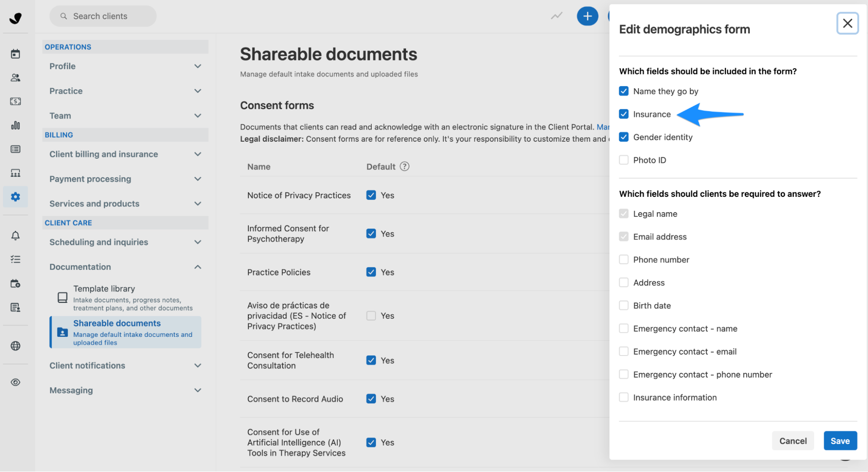Open the billing dollar icon in the sidebar
The height and width of the screenshot is (472, 868).
(x=15, y=101)
